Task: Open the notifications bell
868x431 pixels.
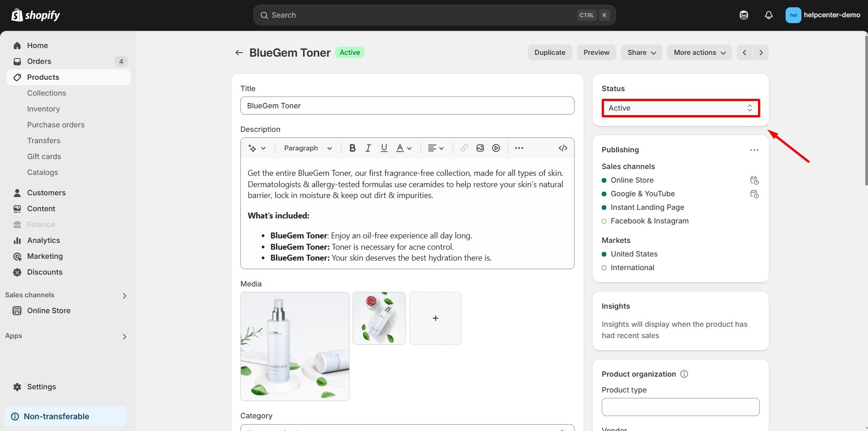Action: tap(768, 15)
